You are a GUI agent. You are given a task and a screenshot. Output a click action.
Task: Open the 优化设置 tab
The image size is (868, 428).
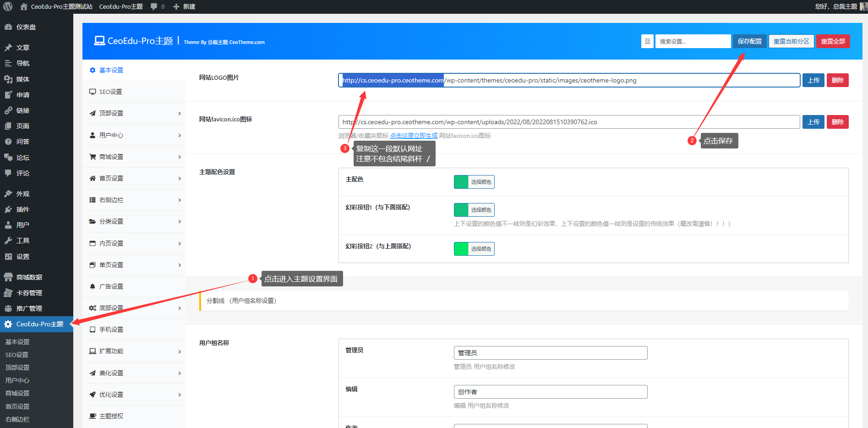tap(134, 395)
